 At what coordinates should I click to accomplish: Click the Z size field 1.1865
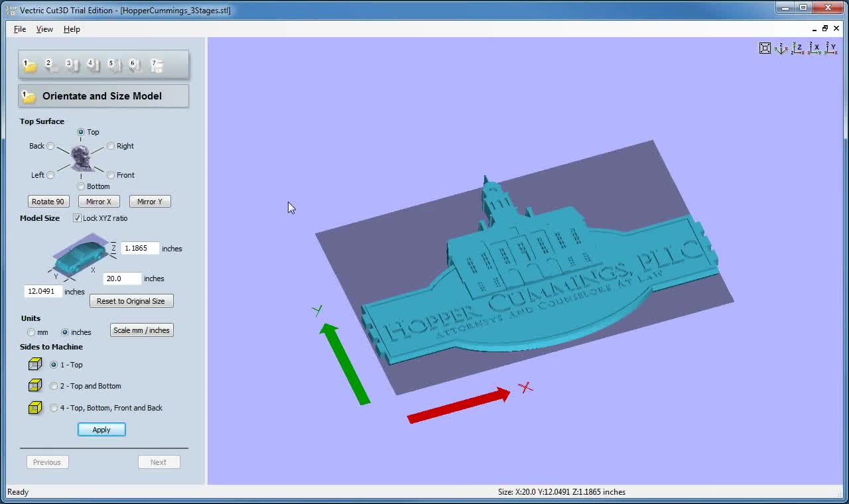140,248
